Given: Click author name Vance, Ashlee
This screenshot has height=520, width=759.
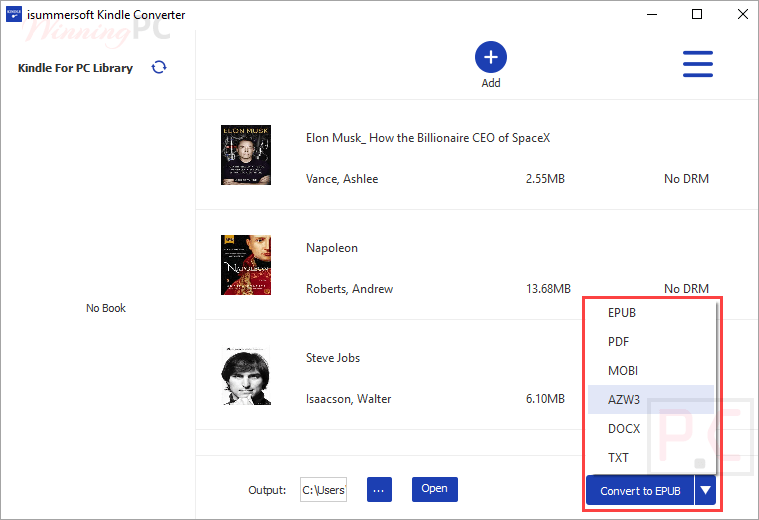Looking at the screenshot, I should point(342,179).
